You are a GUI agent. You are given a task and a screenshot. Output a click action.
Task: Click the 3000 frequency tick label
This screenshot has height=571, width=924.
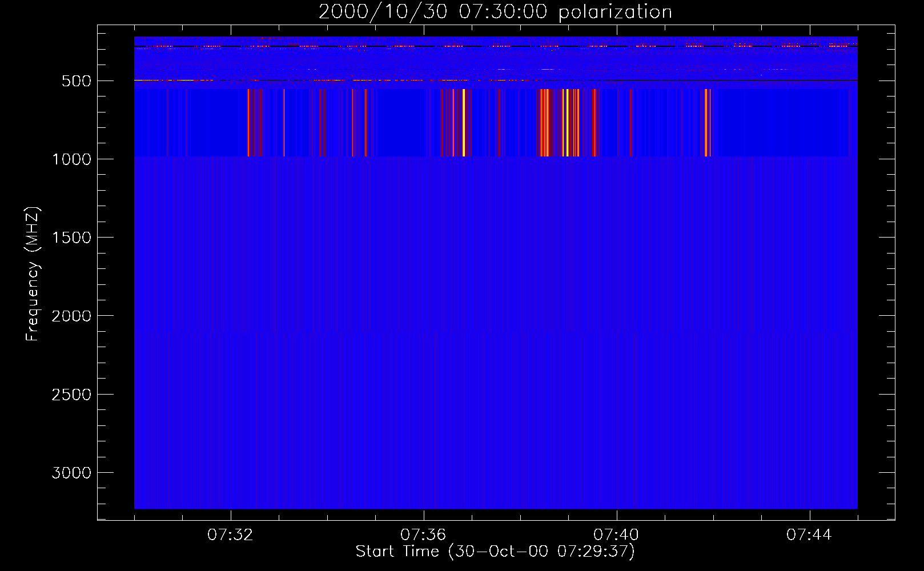[x=71, y=473]
